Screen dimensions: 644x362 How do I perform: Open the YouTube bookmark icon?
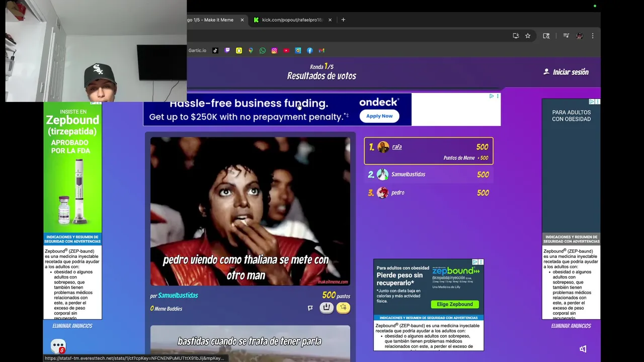(x=286, y=50)
